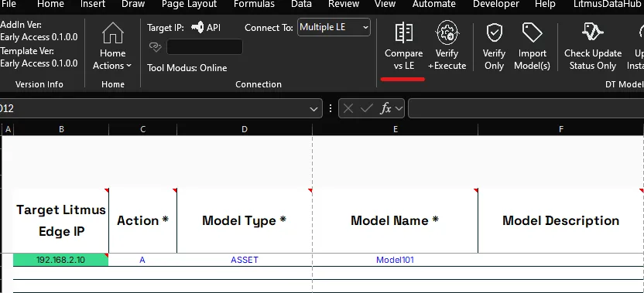Select the cell containing Model101
644x293 pixels.
coord(395,260)
